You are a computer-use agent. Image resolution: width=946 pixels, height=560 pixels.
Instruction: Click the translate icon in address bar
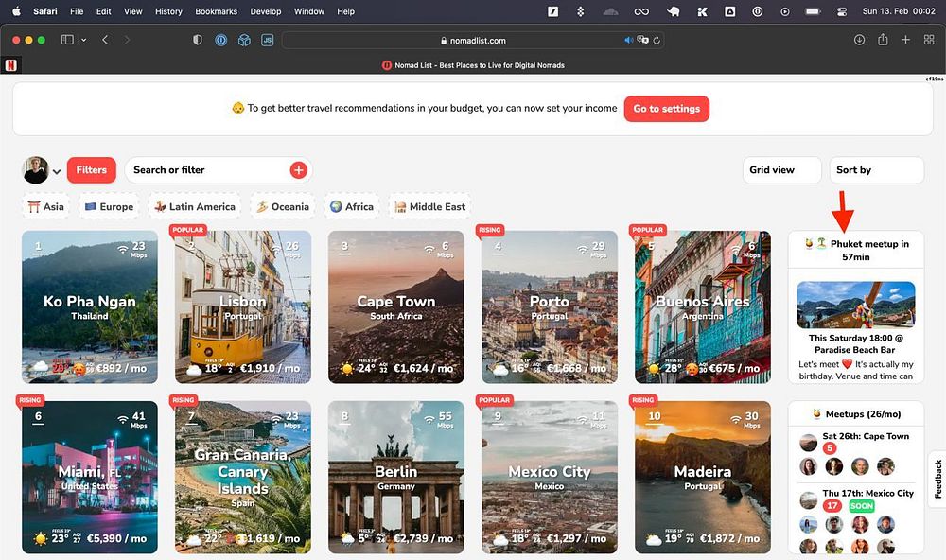click(643, 41)
